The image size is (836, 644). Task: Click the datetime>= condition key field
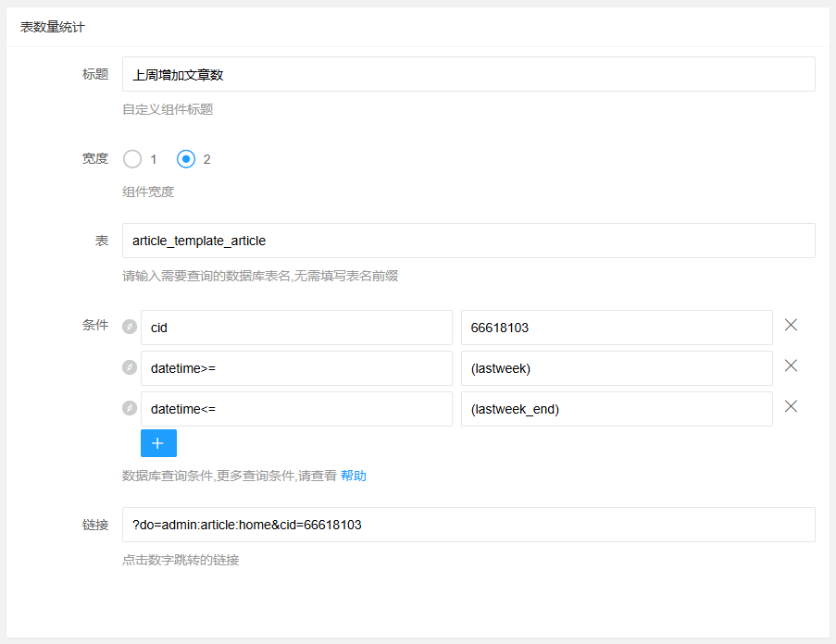point(296,368)
